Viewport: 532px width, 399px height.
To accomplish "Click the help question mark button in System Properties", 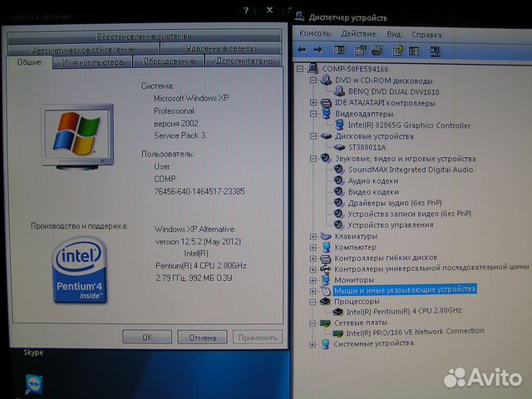I will [247, 11].
